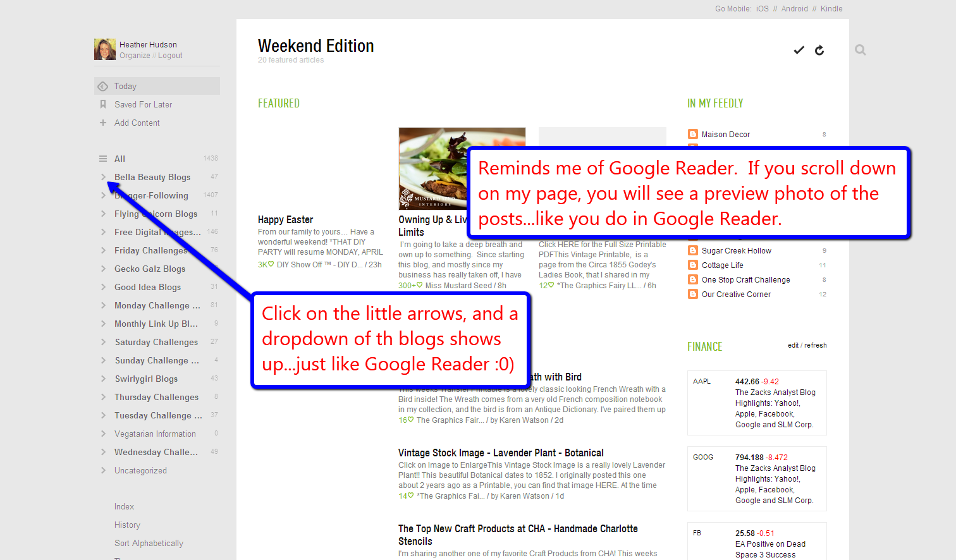956x560 pixels.
Task: Expand the Uncategorized category arrow
Action: [x=103, y=470]
